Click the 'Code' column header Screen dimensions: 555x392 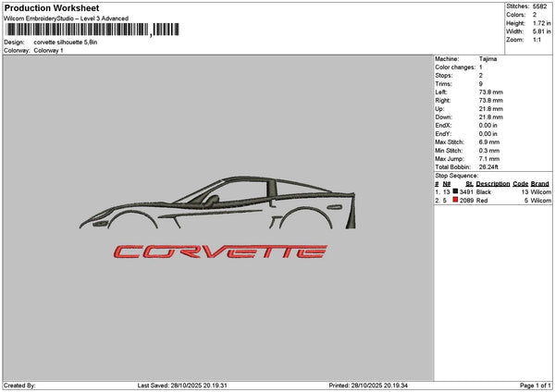click(520, 184)
